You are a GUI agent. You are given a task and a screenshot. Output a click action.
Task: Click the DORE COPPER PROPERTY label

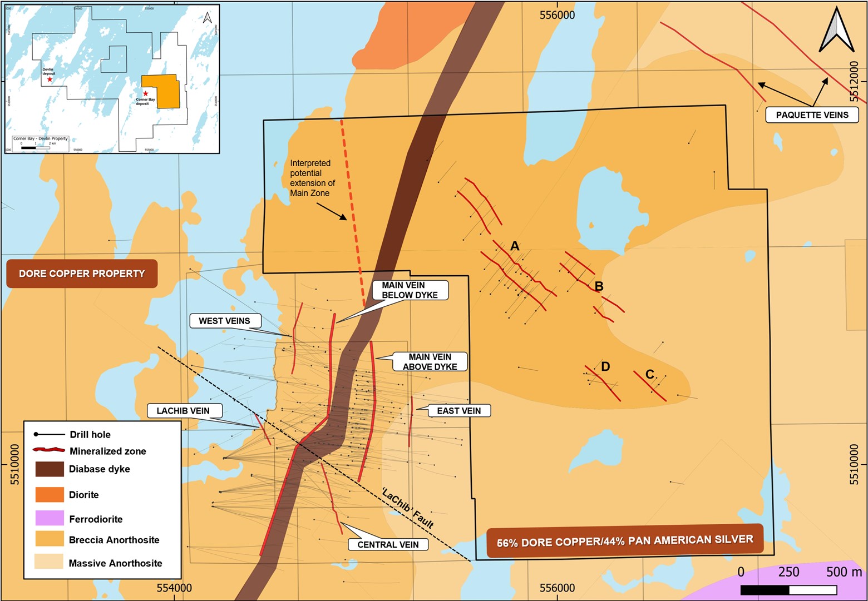[82, 274]
